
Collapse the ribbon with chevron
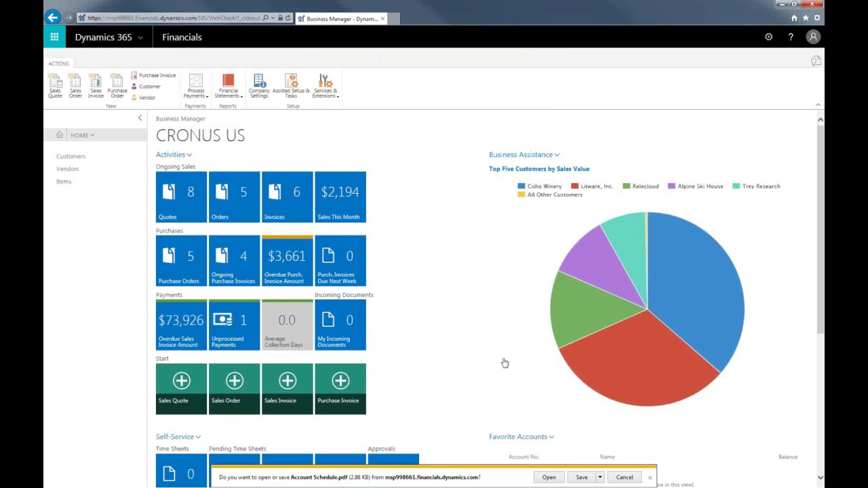tap(818, 104)
